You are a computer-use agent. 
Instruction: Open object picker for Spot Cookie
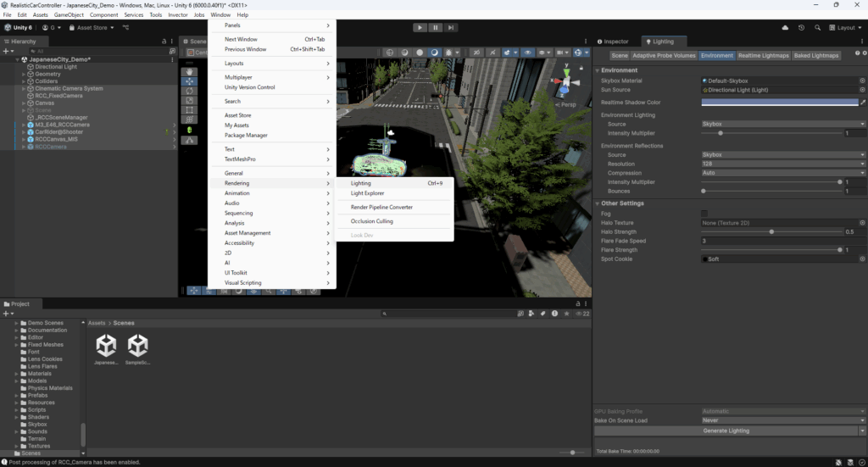pos(862,259)
